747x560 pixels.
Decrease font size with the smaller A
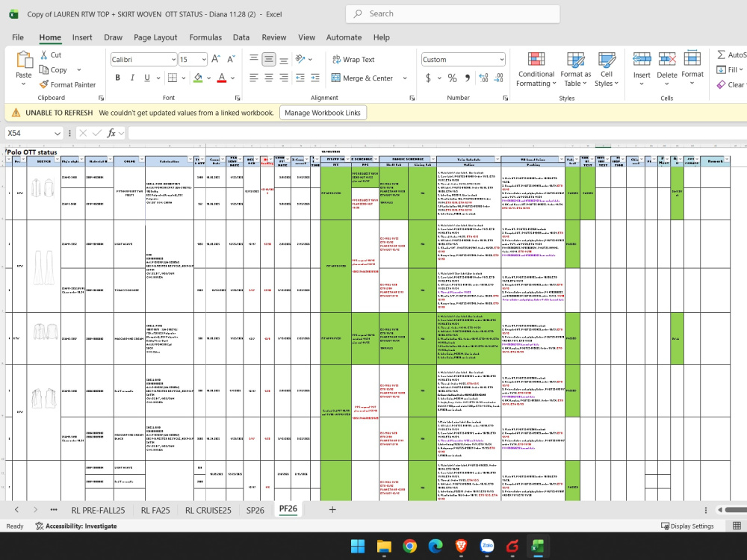[x=231, y=59]
